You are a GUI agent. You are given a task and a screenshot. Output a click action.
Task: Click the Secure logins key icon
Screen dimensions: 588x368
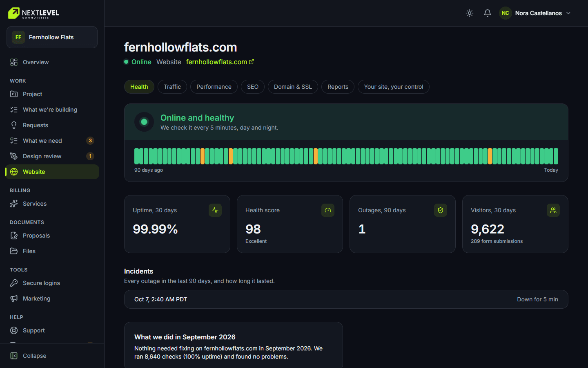(14, 283)
